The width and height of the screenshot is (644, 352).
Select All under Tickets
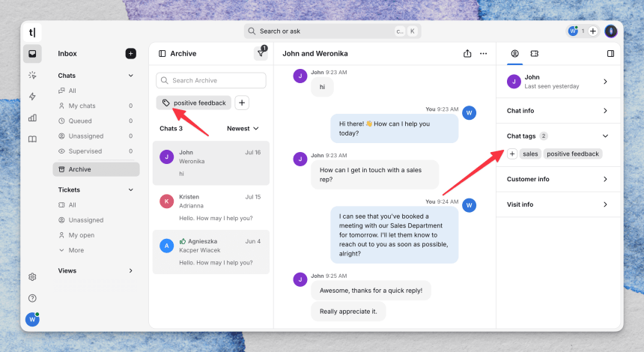click(96, 205)
